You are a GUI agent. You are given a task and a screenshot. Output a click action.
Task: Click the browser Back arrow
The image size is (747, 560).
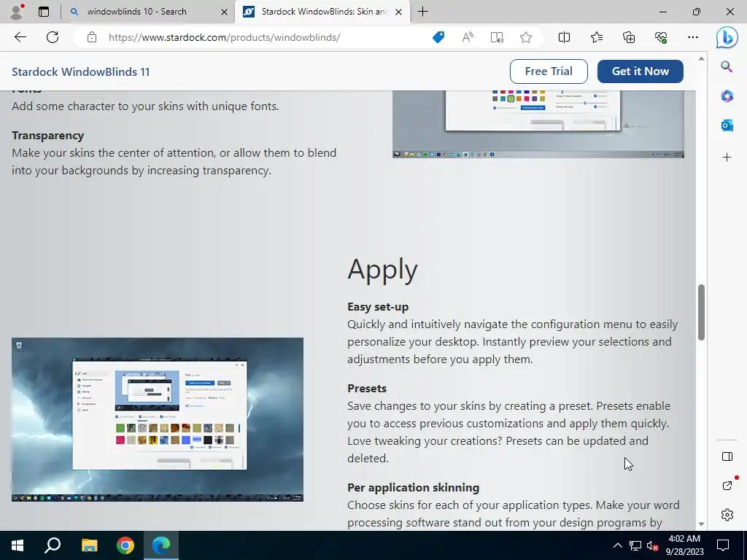coord(20,37)
